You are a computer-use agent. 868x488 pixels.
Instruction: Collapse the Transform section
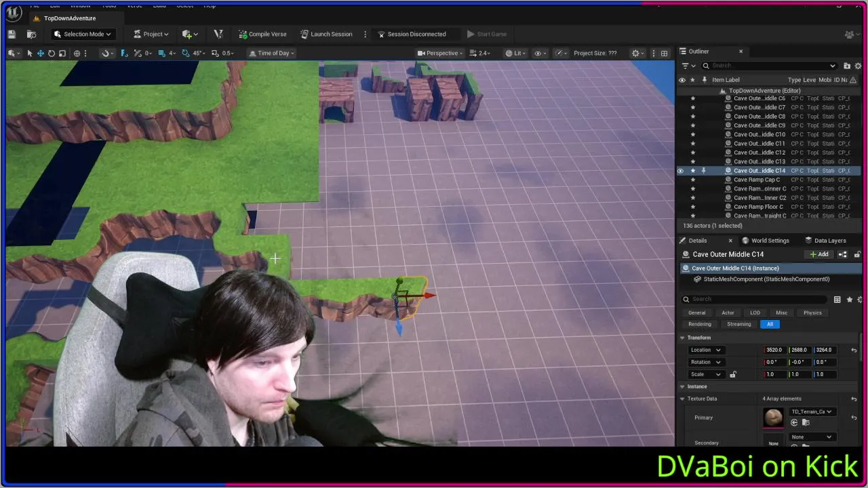click(682, 338)
